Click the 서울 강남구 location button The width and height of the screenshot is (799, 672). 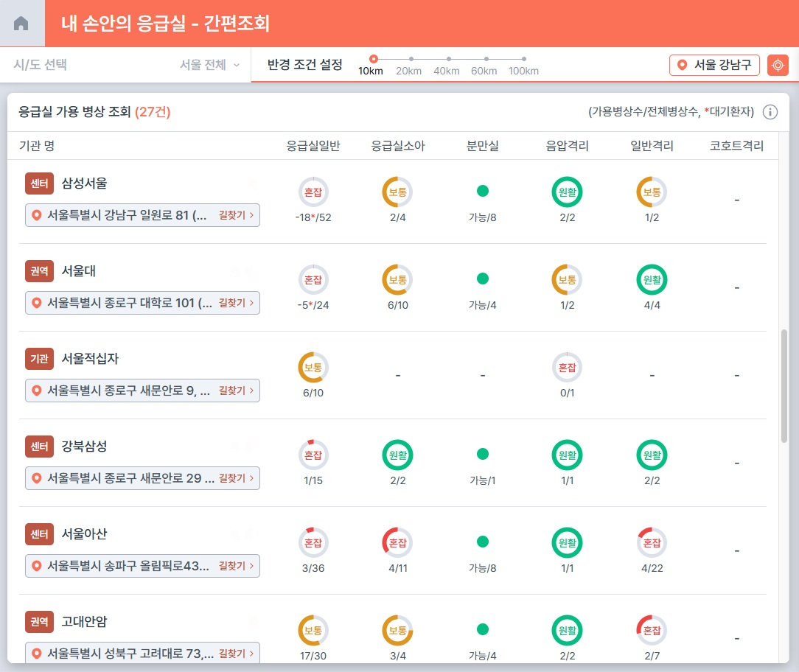coord(713,65)
